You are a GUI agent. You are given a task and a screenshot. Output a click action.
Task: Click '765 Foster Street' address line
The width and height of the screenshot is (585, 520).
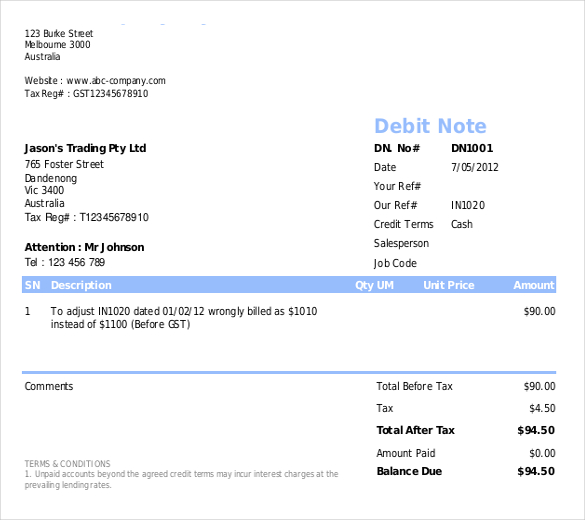(64, 164)
